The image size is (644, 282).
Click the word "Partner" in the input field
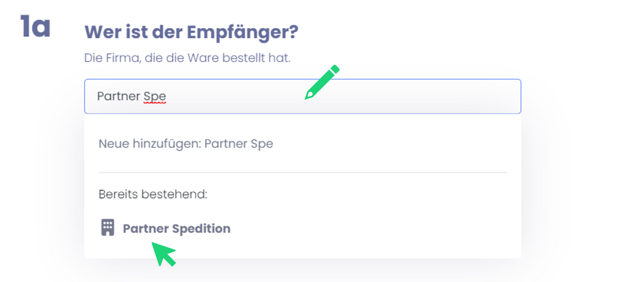pyautogui.click(x=118, y=96)
